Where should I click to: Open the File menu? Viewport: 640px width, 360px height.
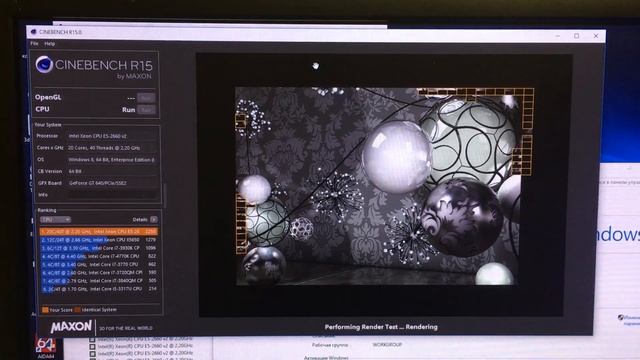point(34,43)
